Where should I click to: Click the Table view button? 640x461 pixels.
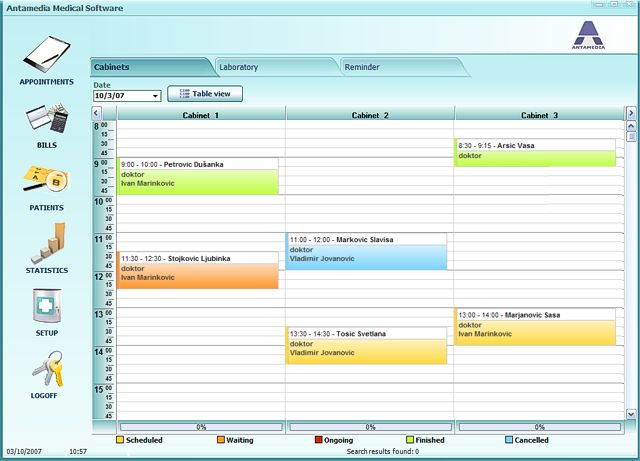[205, 94]
